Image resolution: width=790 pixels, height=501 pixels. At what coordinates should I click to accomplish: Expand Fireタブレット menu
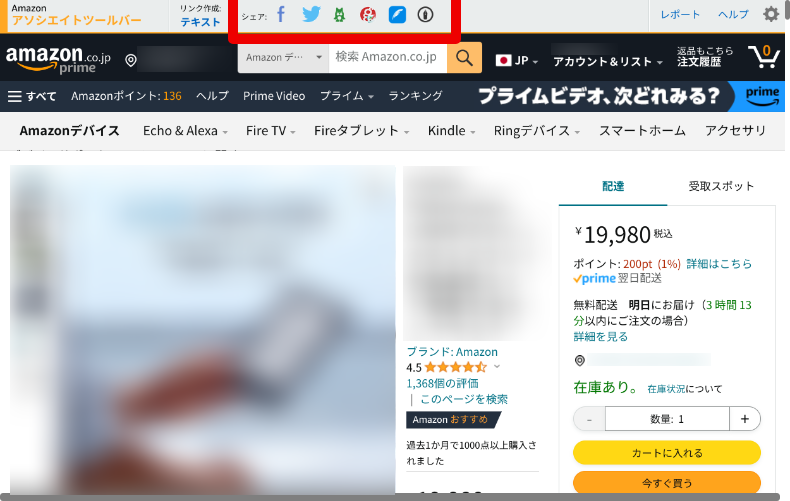361,131
